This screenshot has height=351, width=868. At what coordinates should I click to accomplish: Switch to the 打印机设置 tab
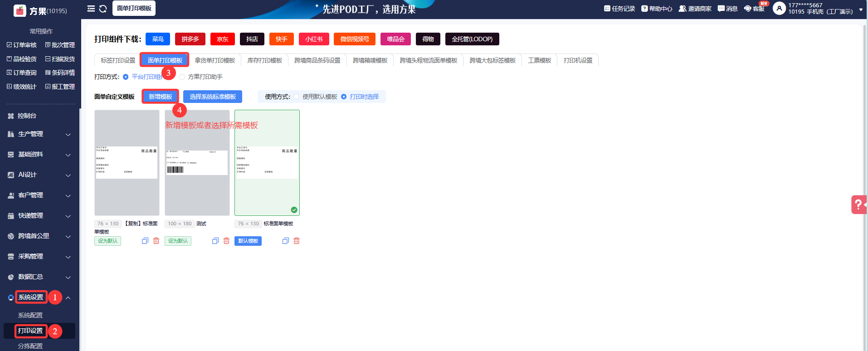[578, 60]
